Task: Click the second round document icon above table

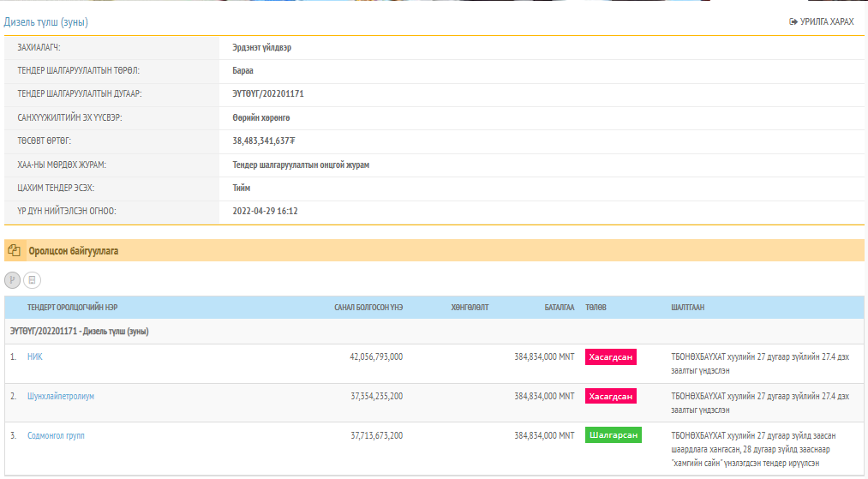Action: (x=32, y=279)
